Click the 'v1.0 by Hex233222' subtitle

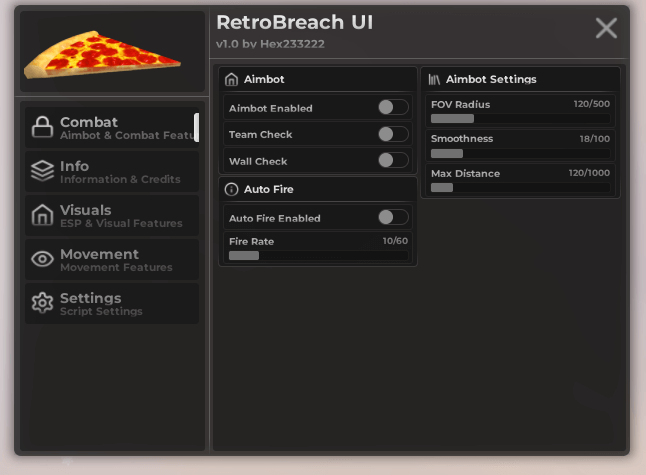click(270, 44)
